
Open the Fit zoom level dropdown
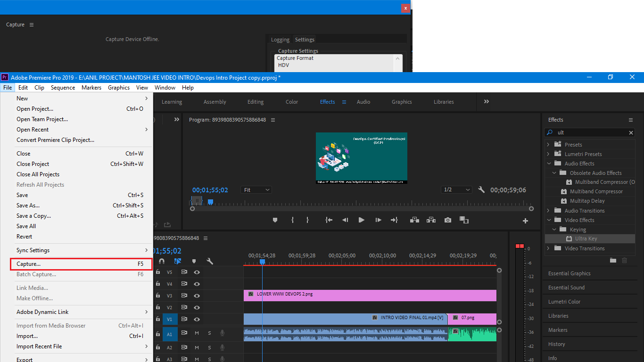point(256,190)
